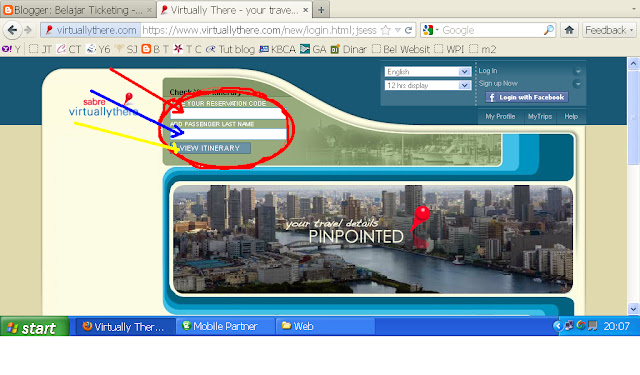Open the Blogger B T bookmark
Screen dimensions: 640x375
[x=155, y=49]
